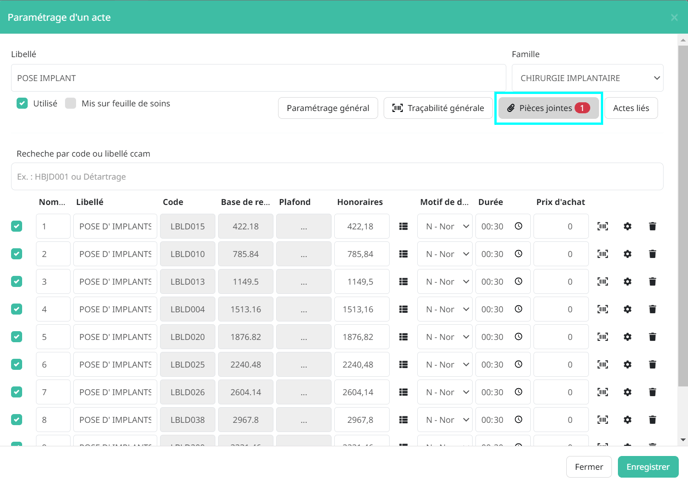Open Paramétrage général

328,108
